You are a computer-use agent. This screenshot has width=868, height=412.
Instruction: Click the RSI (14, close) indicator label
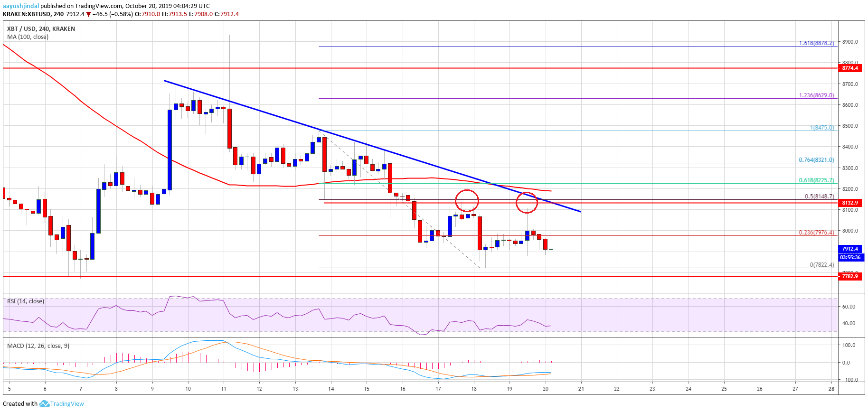point(26,301)
